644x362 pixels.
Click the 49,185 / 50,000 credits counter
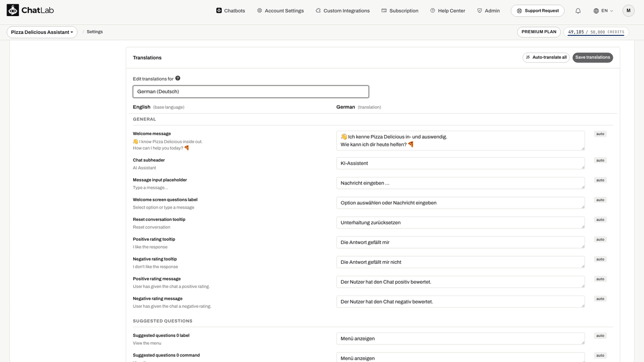point(596,32)
